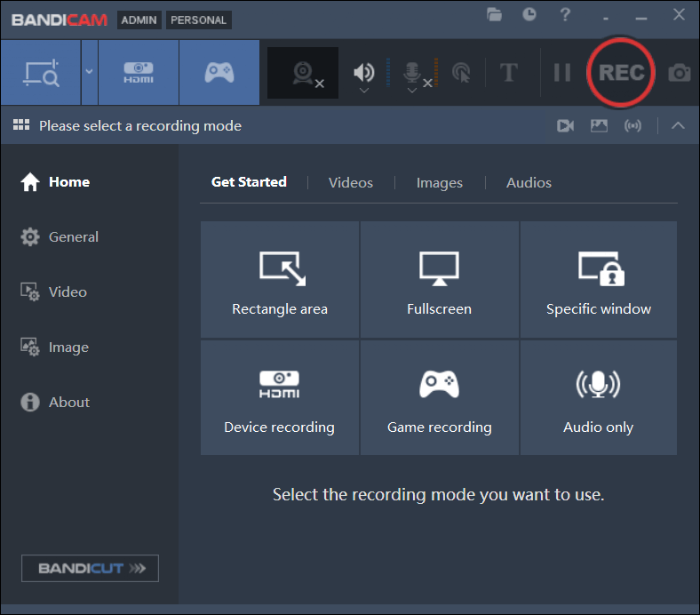Click the audio broadcast icon in status bar
Image resolution: width=700 pixels, height=615 pixels.
632,126
